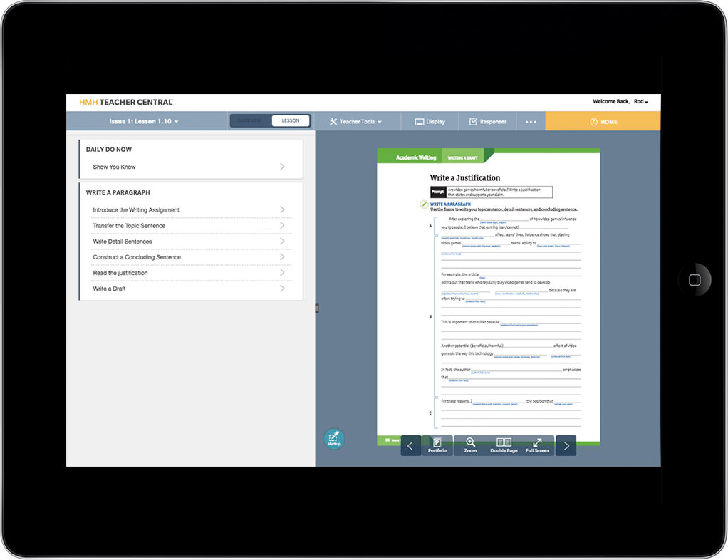Tap the tablet's physical home button

(x=695, y=280)
